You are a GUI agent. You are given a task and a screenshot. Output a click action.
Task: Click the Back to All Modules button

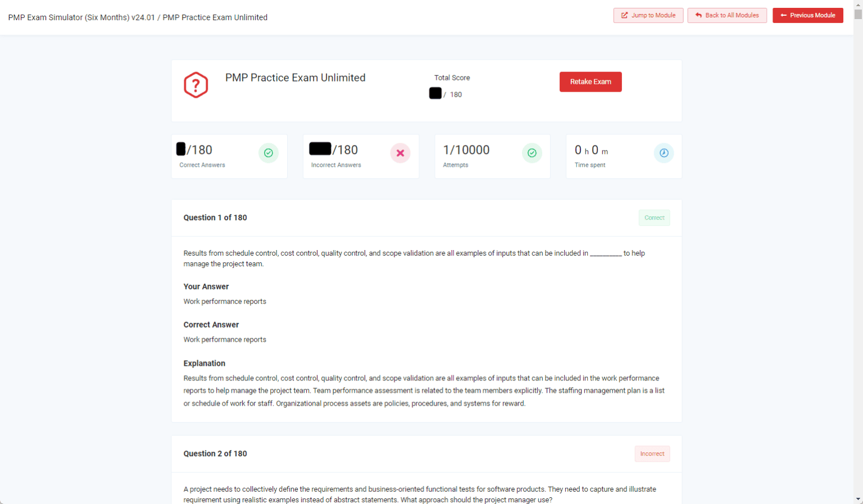727,15
